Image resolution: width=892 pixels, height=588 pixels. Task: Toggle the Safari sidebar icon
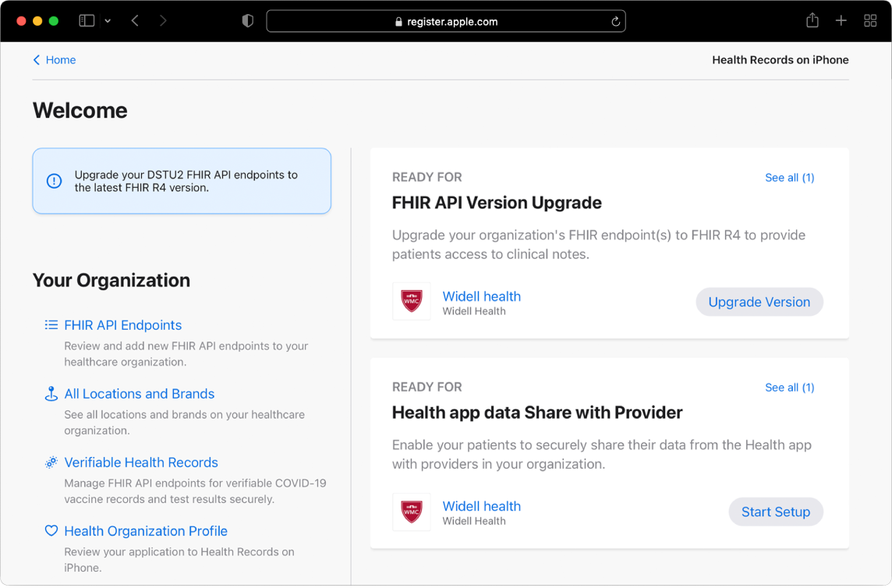(x=87, y=20)
